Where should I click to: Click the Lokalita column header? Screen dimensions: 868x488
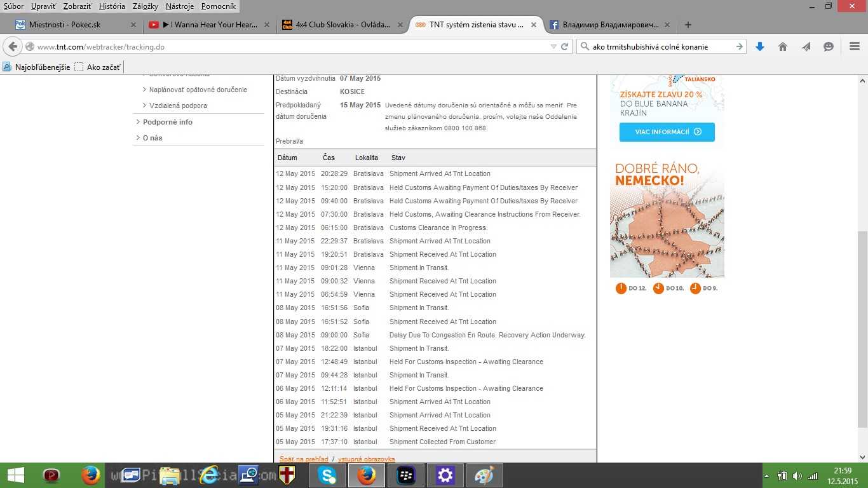click(x=367, y=158)
